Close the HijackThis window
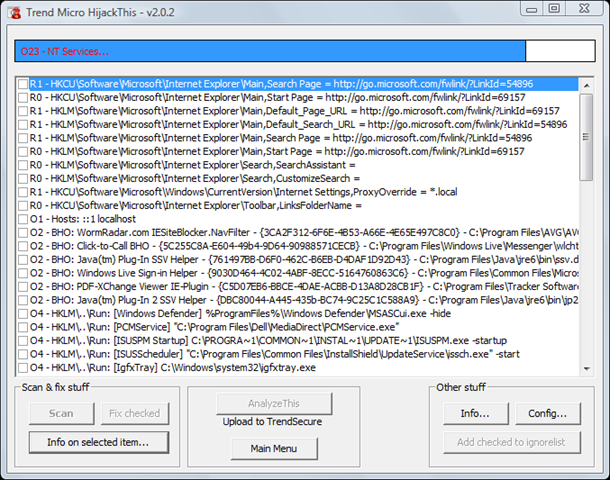 (585, 9)
